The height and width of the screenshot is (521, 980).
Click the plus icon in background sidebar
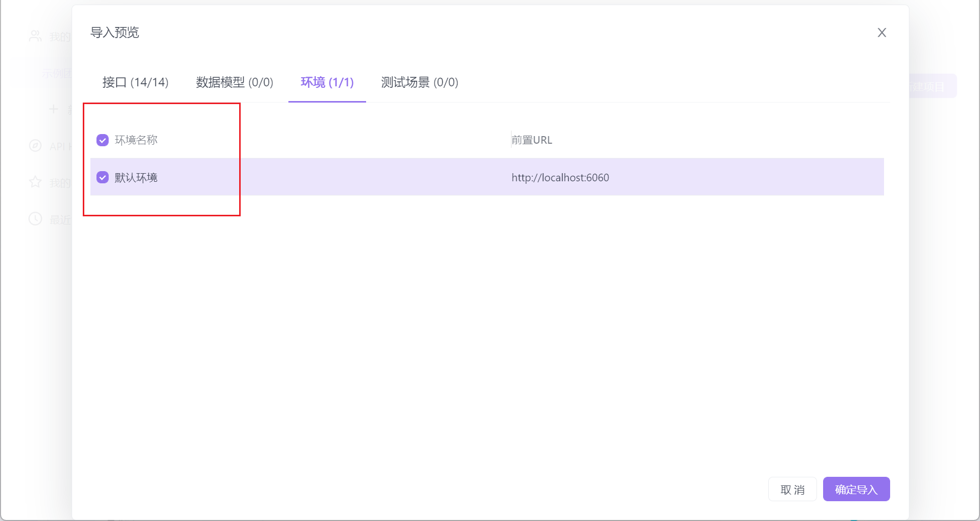[x=54, y=109]
